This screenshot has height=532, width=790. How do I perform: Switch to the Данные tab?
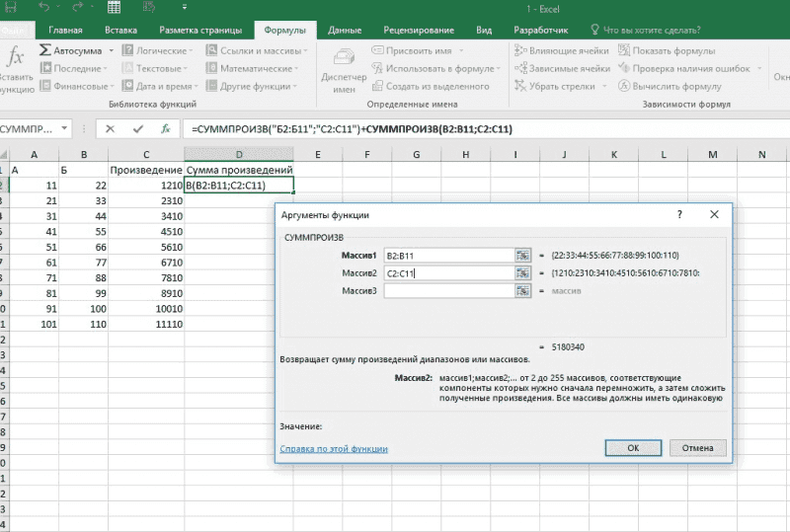click(x=345, y=31)
